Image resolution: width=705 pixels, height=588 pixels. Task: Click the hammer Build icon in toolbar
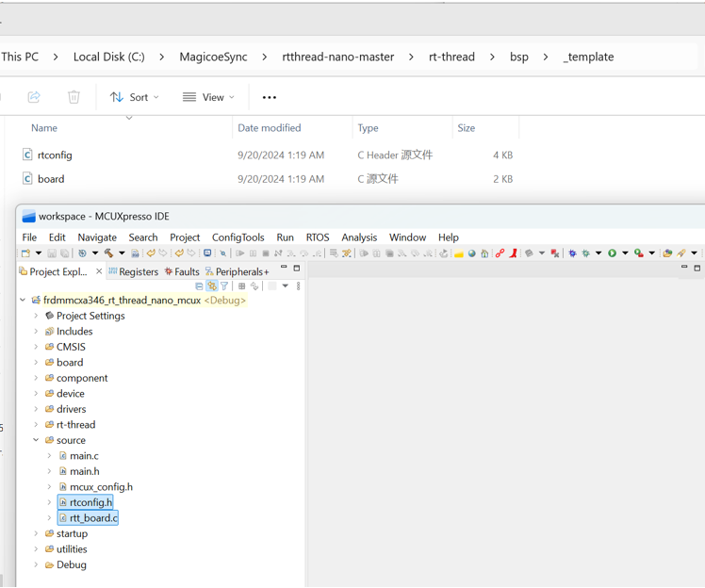109,253
